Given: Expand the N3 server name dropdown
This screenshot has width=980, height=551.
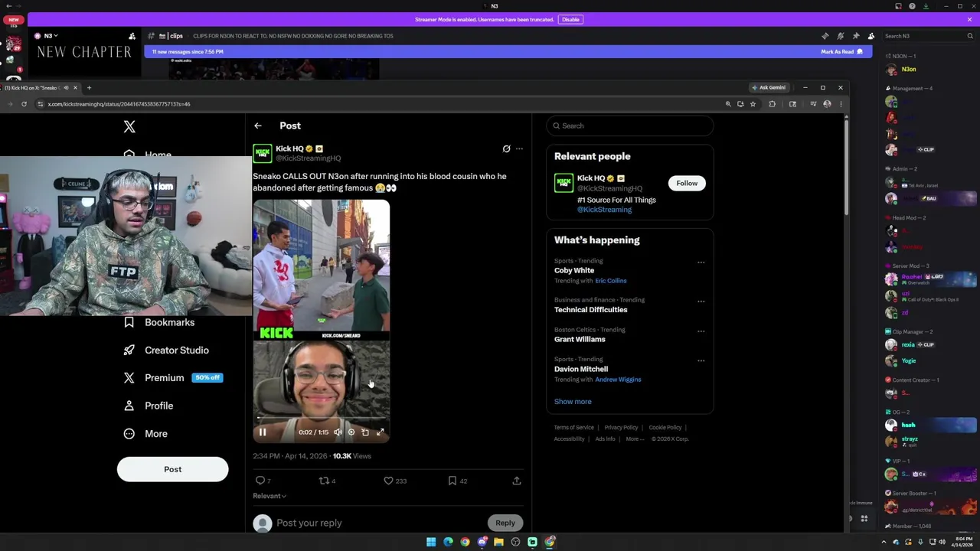Looking at the screenshot, I should click(52, 36).
